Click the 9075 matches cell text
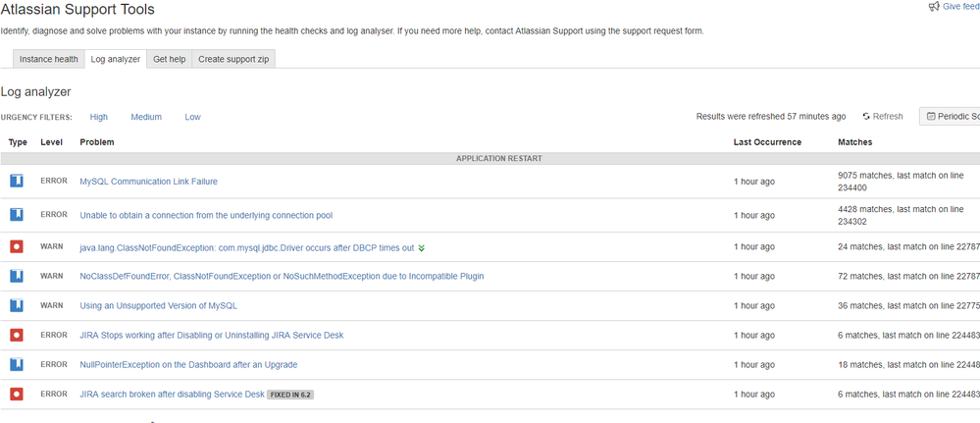 (x=901, y=182)
